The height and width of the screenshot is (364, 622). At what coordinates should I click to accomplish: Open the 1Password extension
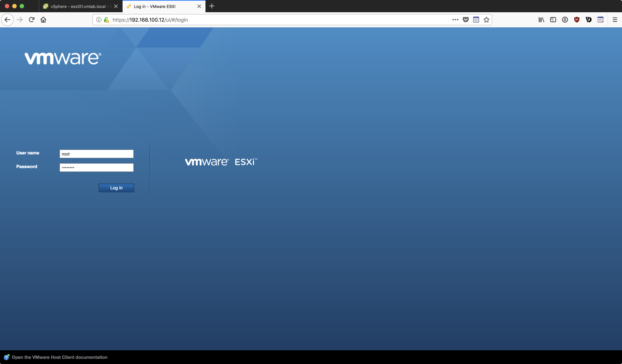coord(565,20)
